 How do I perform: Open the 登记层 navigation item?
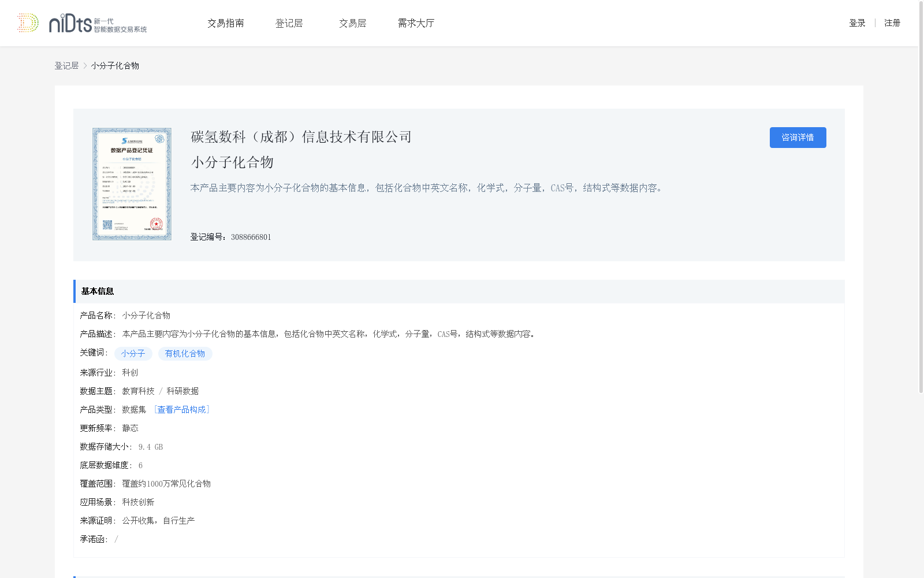click(x=289, y=23)
